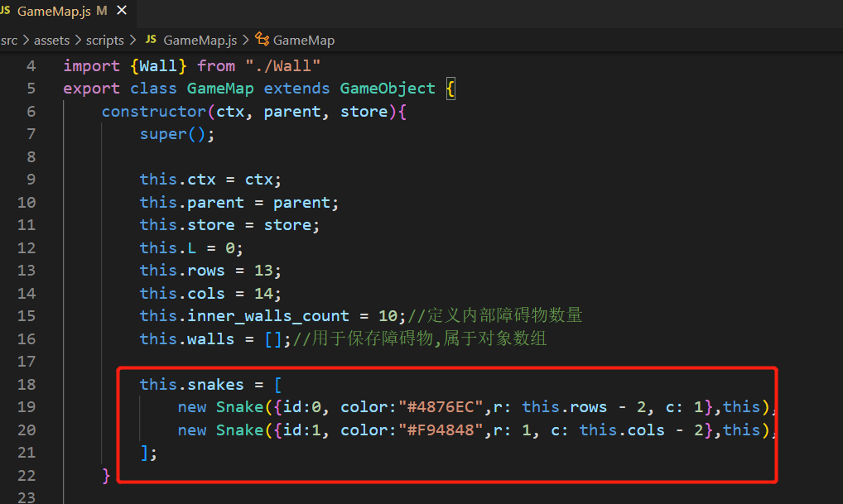Click the color string "#F94848"
Screen dimensions: 843x504
coord(441,430)
